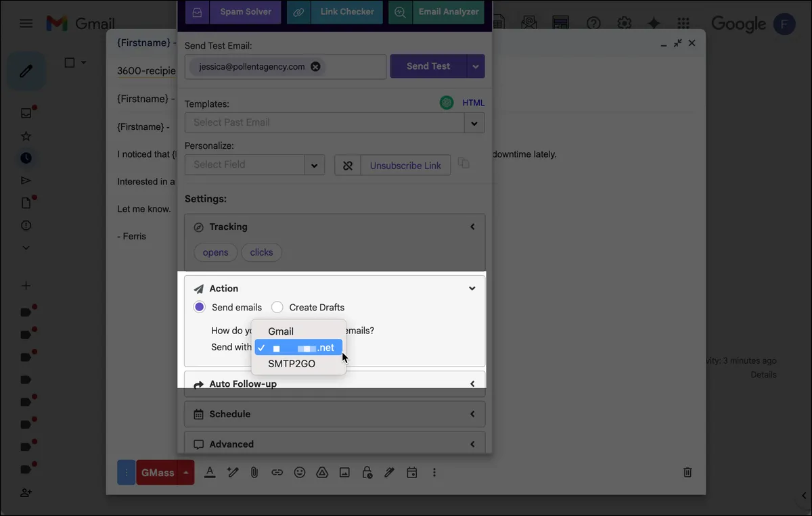Open Starred mail star icon

coord(26,136)
